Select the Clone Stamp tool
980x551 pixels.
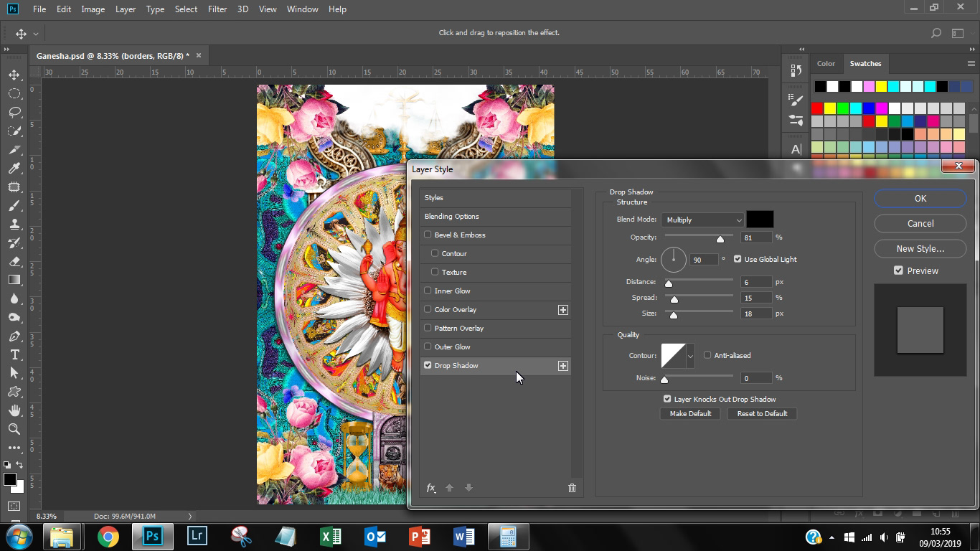click(x=14, y=224)
